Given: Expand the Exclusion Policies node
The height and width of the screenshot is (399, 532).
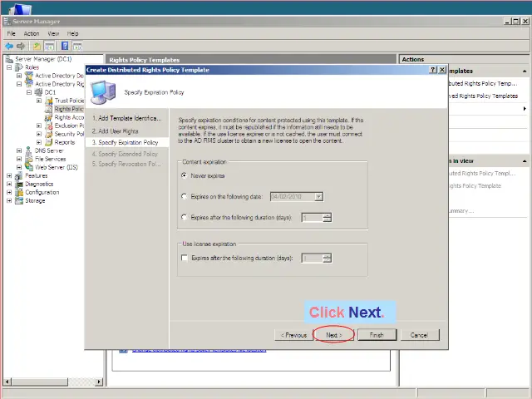Looking at the screenshot, I should tap(39, 126).
